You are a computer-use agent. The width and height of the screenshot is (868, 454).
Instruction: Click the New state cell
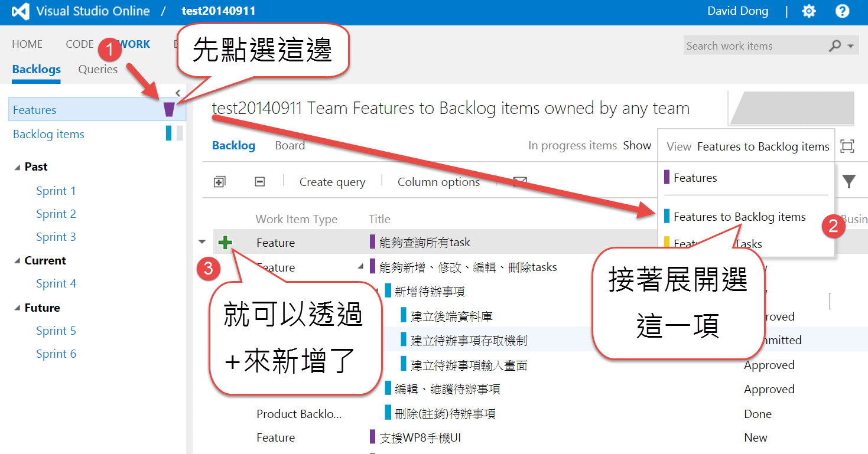(x=755, y=437)
